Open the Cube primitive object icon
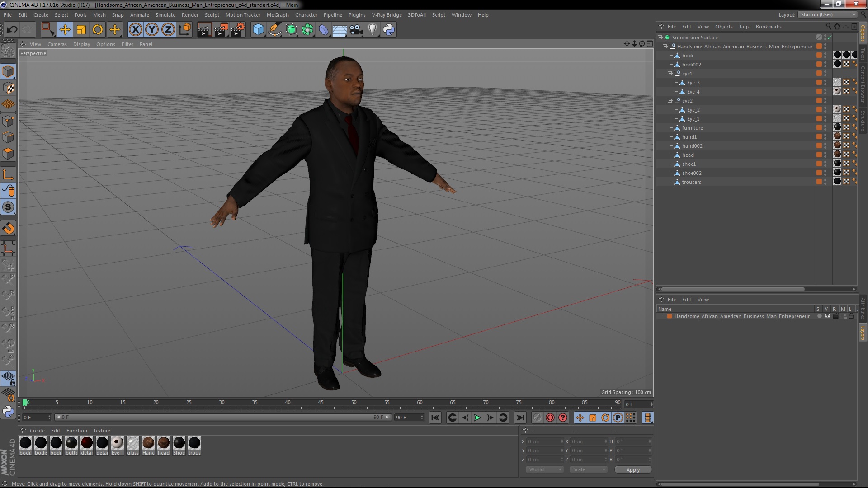 258,30
